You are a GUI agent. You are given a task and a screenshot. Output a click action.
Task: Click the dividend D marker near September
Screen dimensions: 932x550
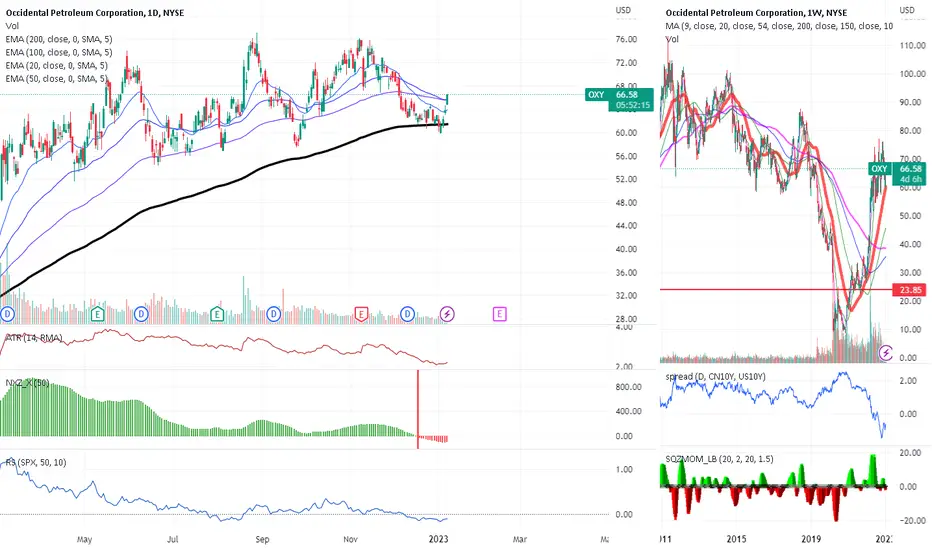pyautogui.click(x=273, y=313)
